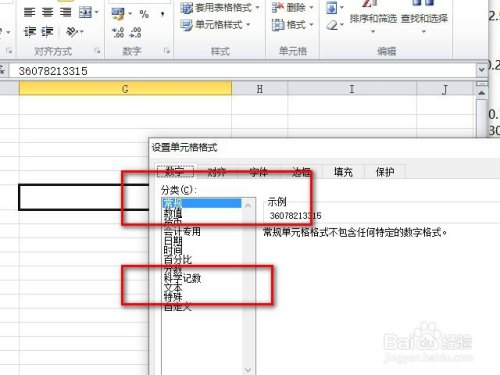The image size is (500, 375).
Task: Select the 自定义 custom category
Action: pyautogui.click(x=202, y=306)
